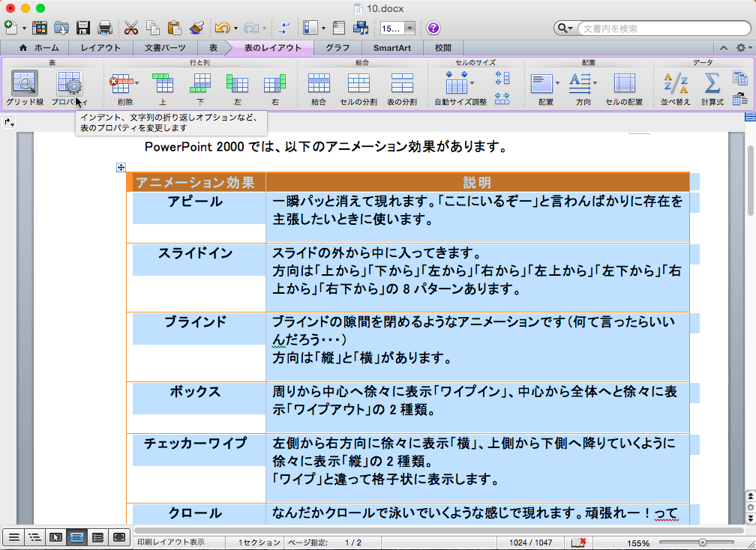Open Word help purple question icon

tap(433, 28)
